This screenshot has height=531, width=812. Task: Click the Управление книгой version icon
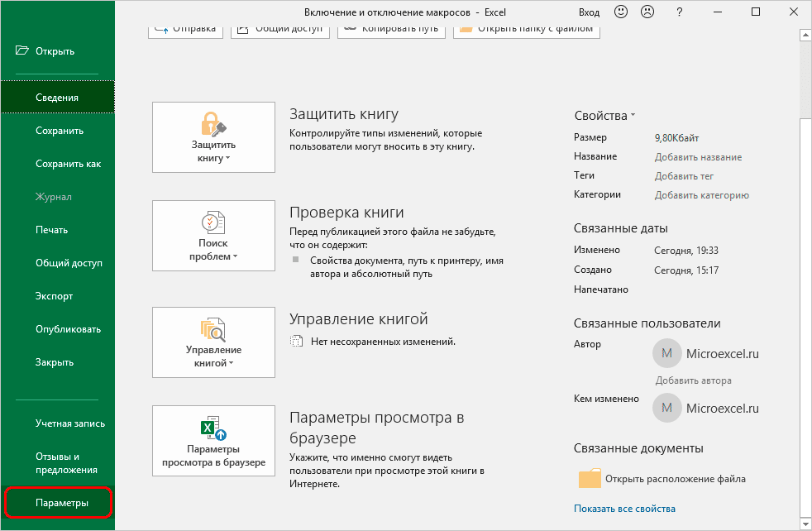213,331
